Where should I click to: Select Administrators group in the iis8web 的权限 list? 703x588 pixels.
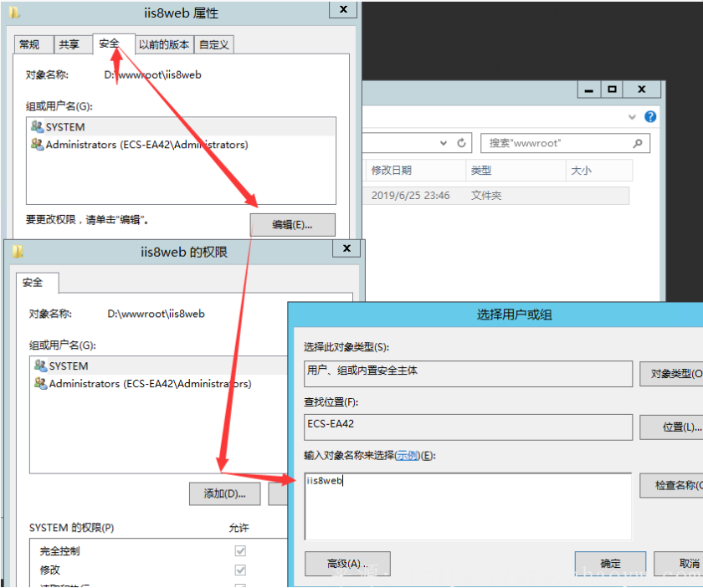point(150,384)
